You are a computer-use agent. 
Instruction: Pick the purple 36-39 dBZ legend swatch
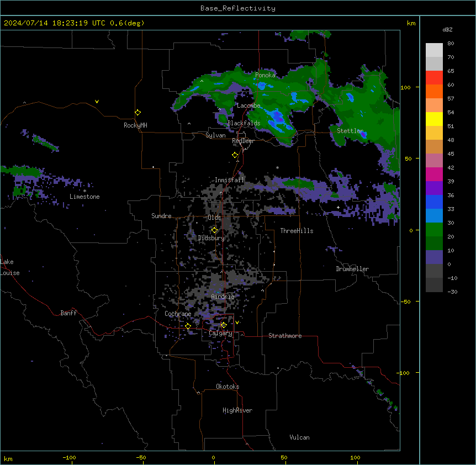(434, 188)
